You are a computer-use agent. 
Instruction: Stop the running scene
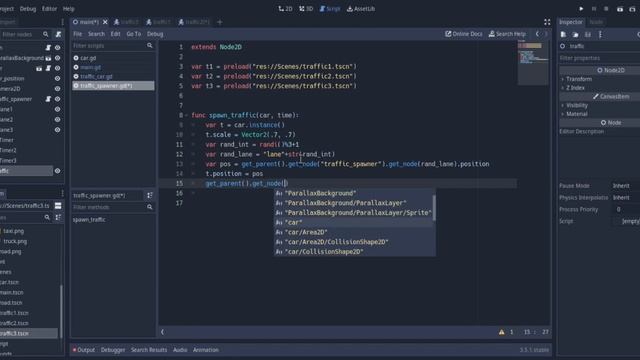607,9
